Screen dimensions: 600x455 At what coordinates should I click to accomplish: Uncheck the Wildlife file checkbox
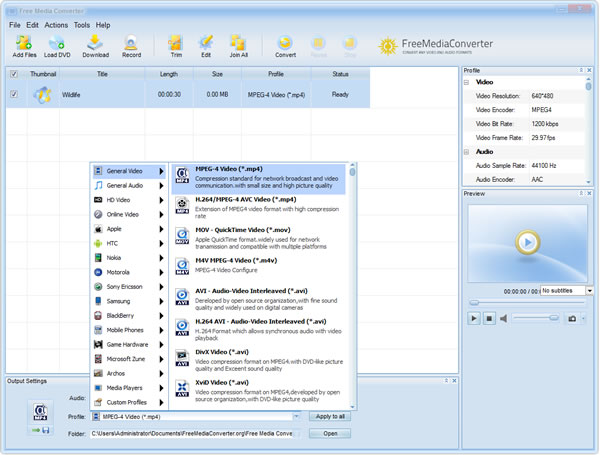coord(13,94)
